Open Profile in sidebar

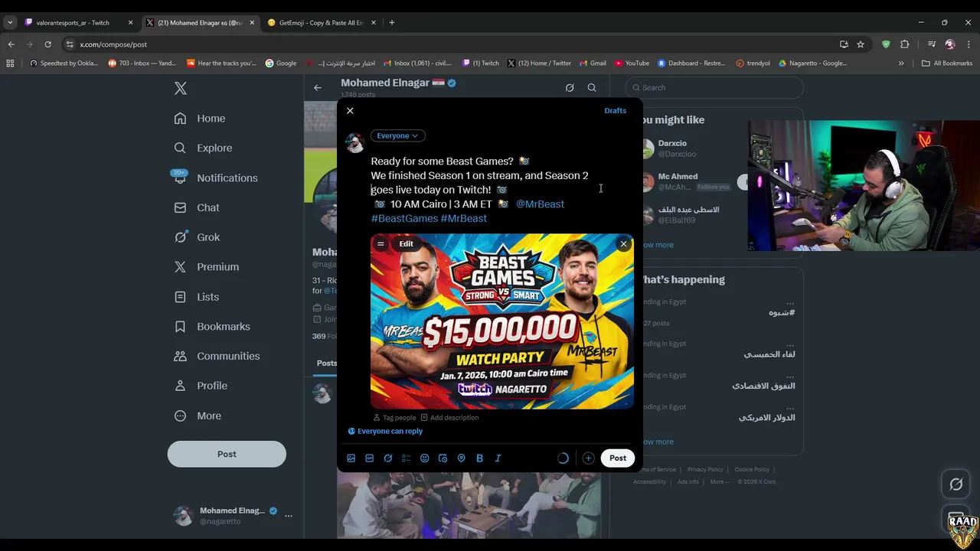201,386
